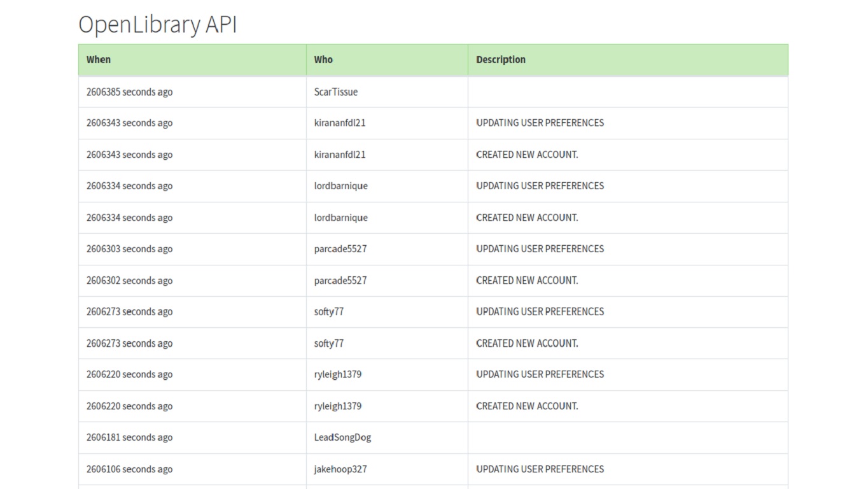Open parcade5527 from the 2606303 seconds row

[x=340, y=249]
